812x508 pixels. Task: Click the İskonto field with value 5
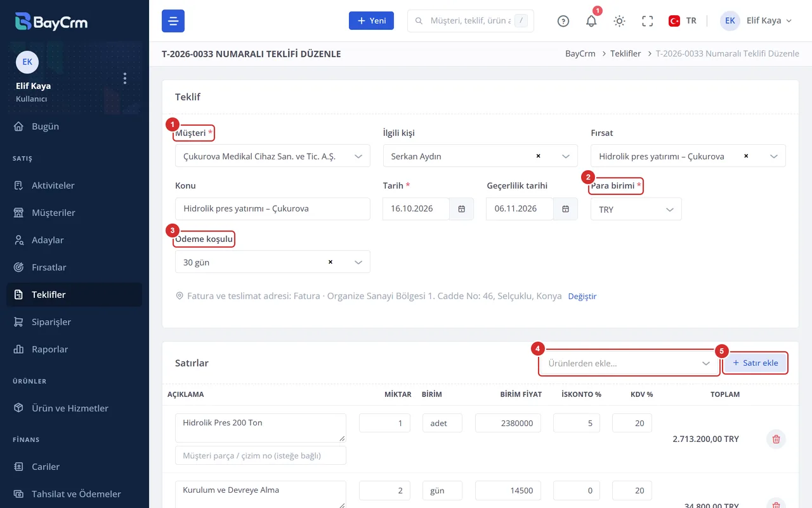(577, 423)
